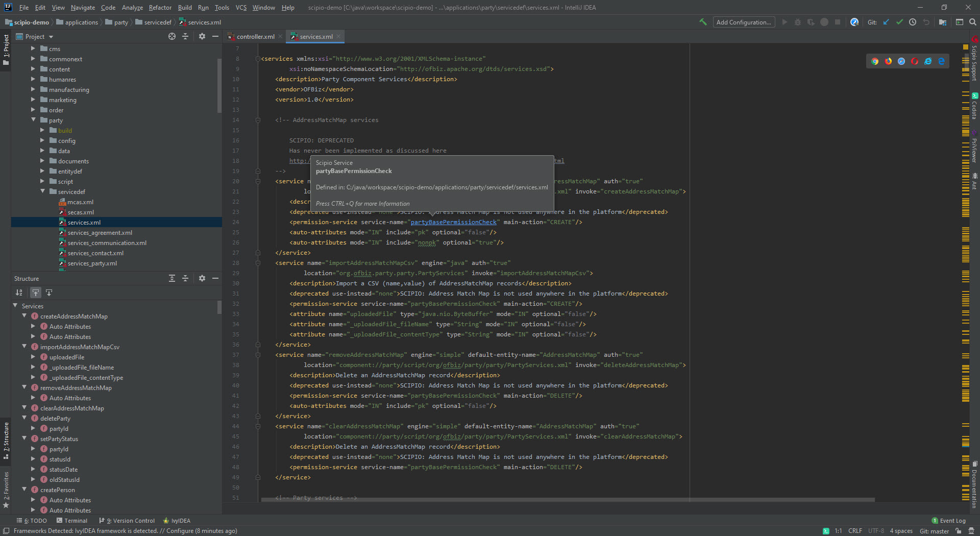
Task: Click the editor horizontal scrollbar
Action: pyautogui.click(x=568, y=499)
